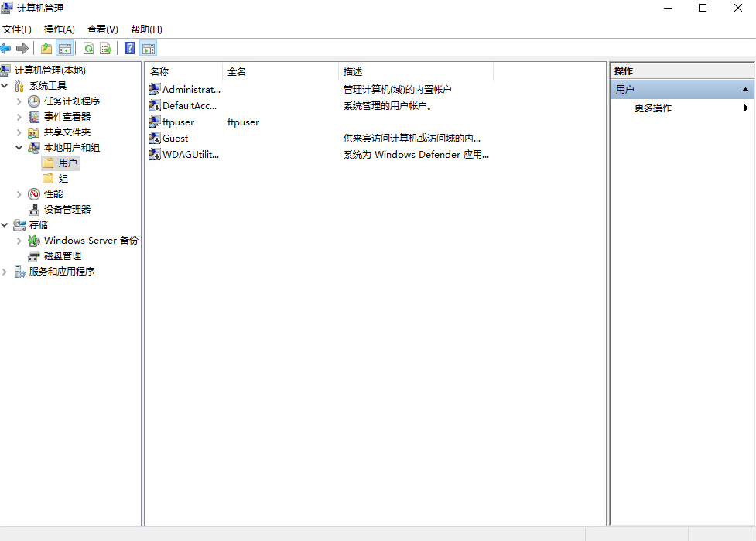Click the Storage node icon
Image resolution: width=756 pixels, height=541 pixels.
pyautogui.click(x=19, y=225)
